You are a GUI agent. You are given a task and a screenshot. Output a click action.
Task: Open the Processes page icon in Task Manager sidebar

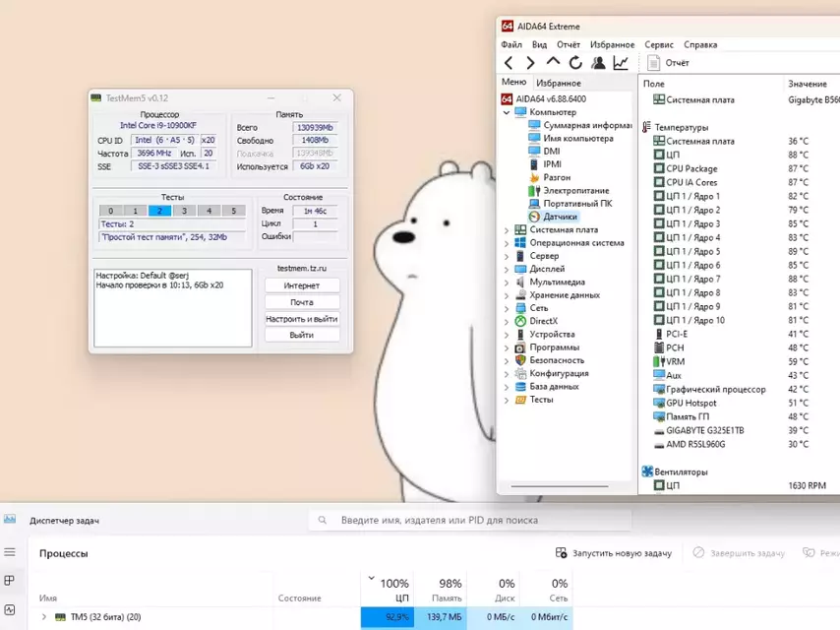(x=10, y=581)
